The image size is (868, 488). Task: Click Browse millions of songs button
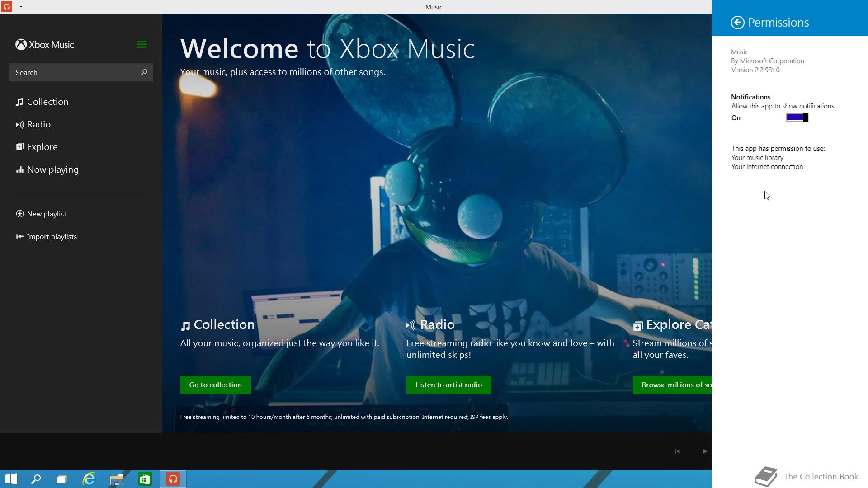pyautogui.click(x=672, y=385)
